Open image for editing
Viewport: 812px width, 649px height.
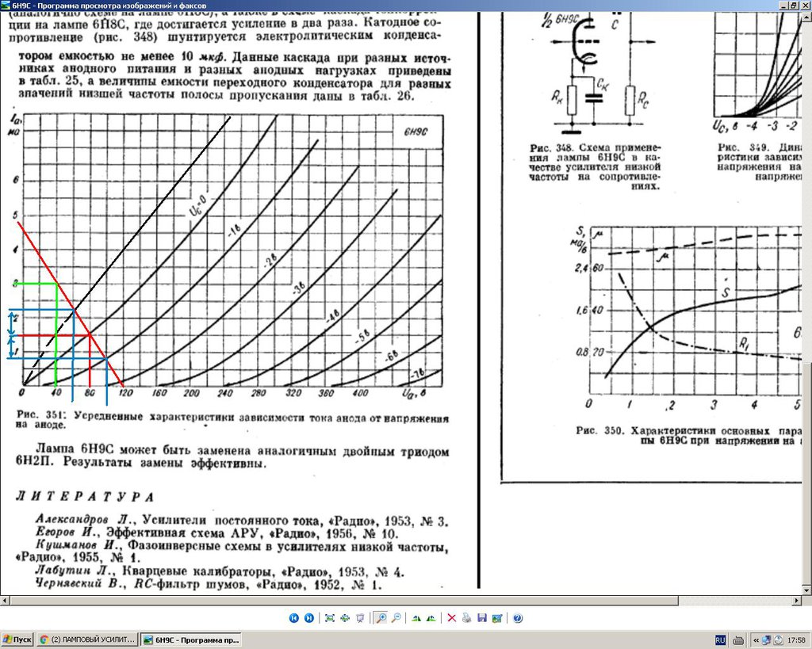pyautogui.click(x=497, y=618)
